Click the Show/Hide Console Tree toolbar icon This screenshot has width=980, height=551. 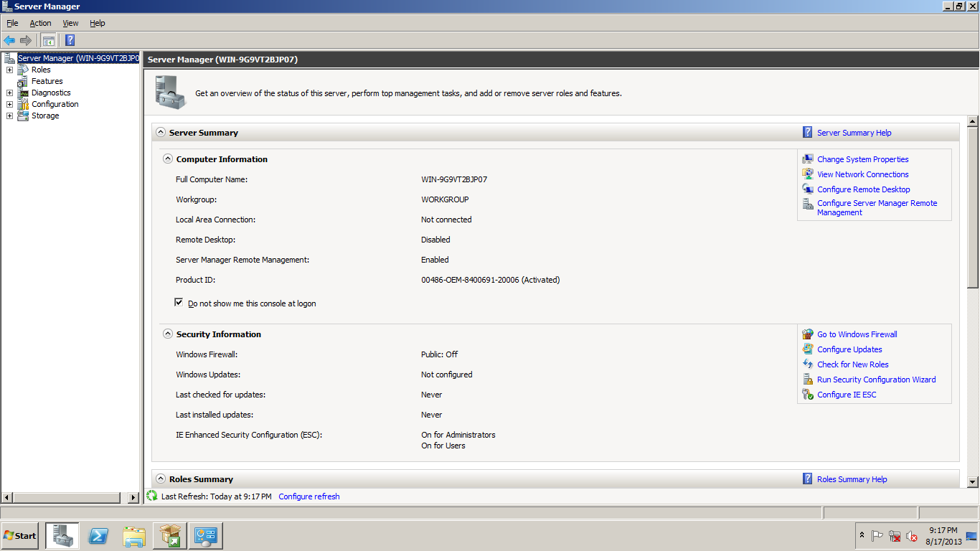[48, 40]
